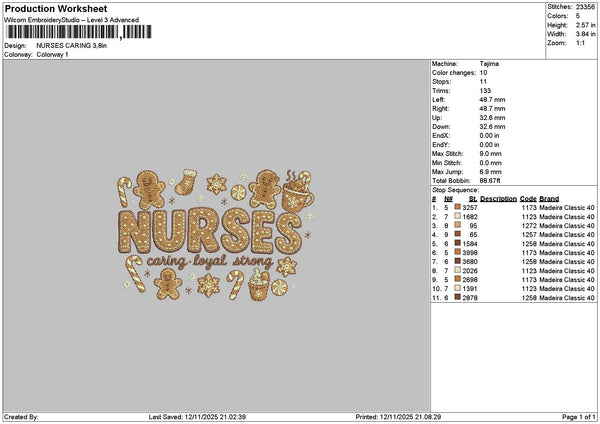
Task: Click stitch count '3680' in row 7
Action: [x=470, y=262]
